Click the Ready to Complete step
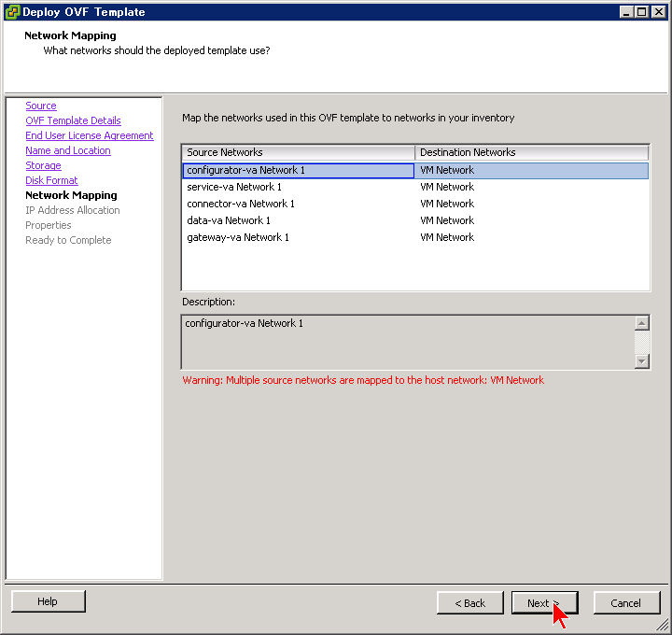Viewport: 672px width, 635px height. click(x=68, y=240)
